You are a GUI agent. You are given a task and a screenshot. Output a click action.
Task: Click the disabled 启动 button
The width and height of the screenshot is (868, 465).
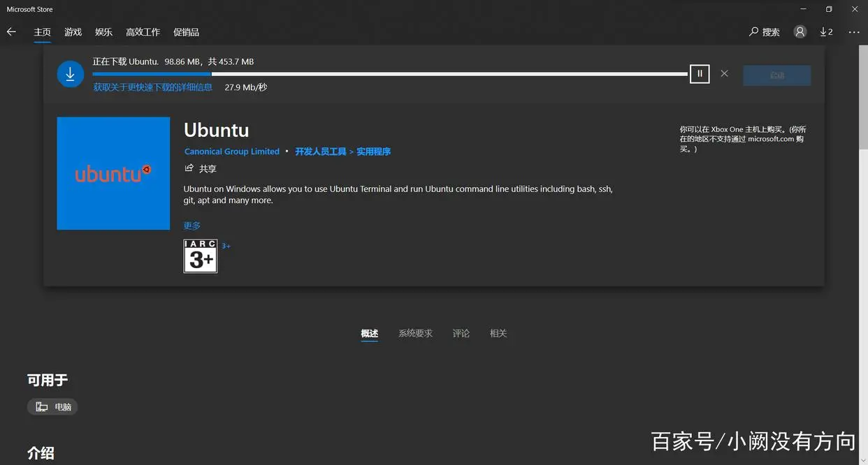tap(776, 75)
